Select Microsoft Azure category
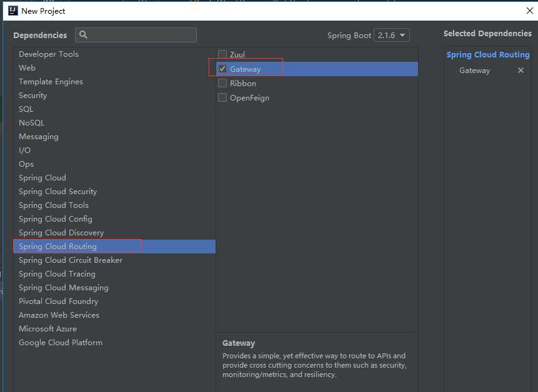 [114, 328]
